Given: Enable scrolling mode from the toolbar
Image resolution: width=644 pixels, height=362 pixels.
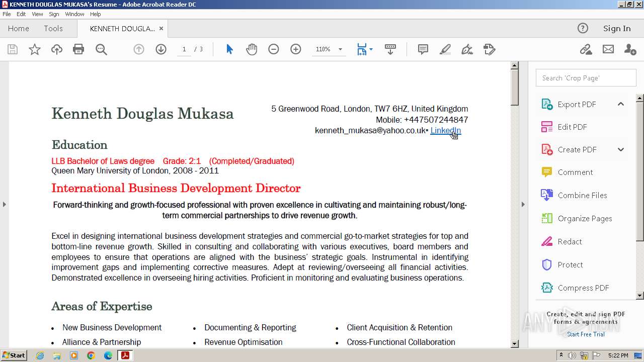Looking at the screenshot, I should pyautogui.click(x=390, y=49).
